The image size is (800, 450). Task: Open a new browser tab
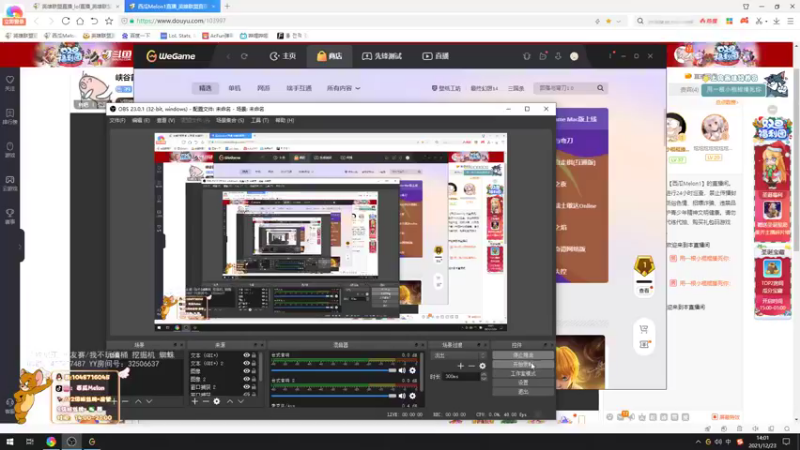227,6
